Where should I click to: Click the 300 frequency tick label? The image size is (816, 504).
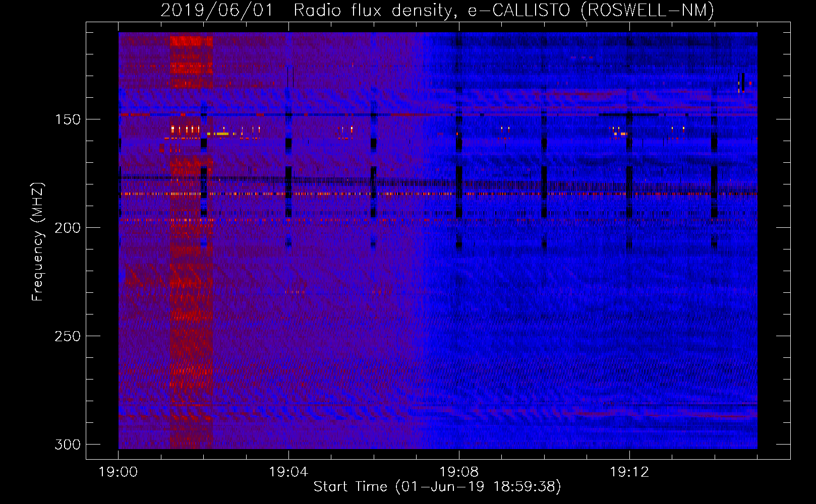[x=68, y=445]
